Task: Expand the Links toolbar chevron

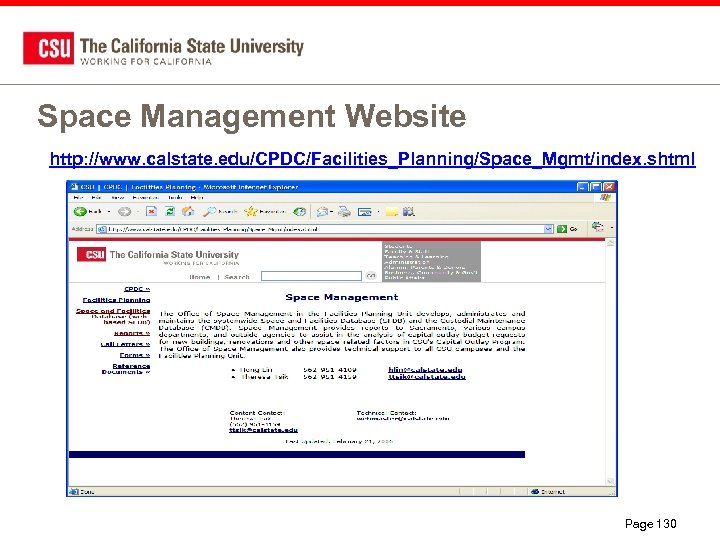Action: point(612,227)
